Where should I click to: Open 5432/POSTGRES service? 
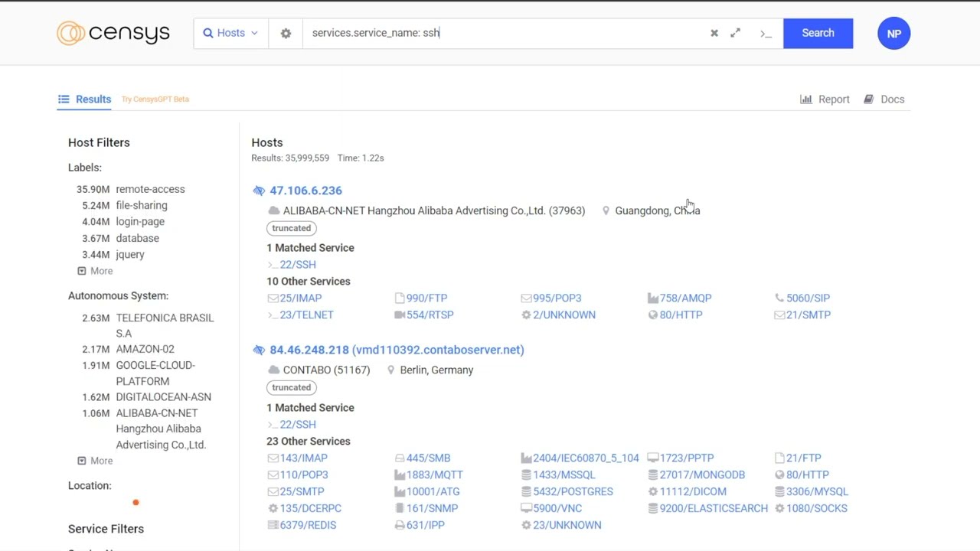click(567, 491)
